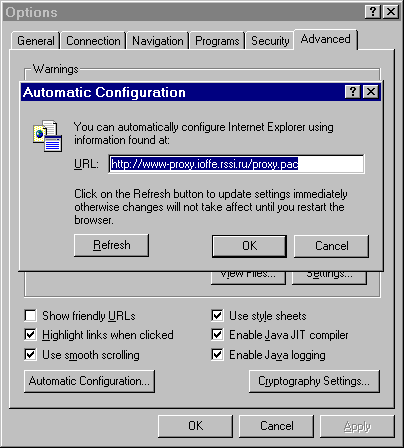
Task: Open the Connection tab
Action: coord(93,41)
